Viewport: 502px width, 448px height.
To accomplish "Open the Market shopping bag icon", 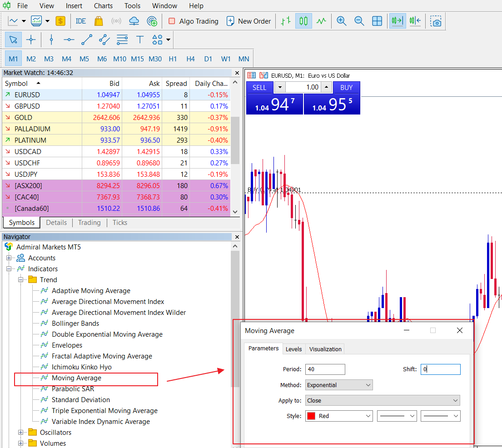I will coord(98,21).
